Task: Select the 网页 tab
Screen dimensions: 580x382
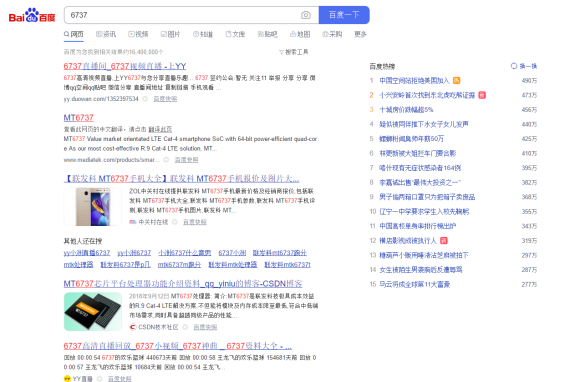Action: click(x=74, y=34)
